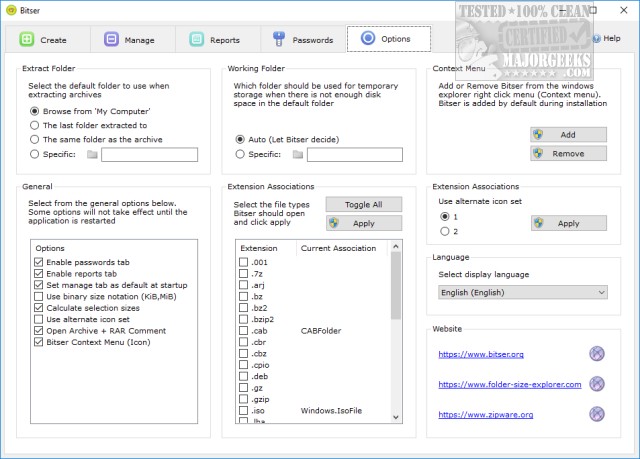Screen dimensions: 640x459
Task: Switch to the Reports tab
Action: (x=218, y=39)
